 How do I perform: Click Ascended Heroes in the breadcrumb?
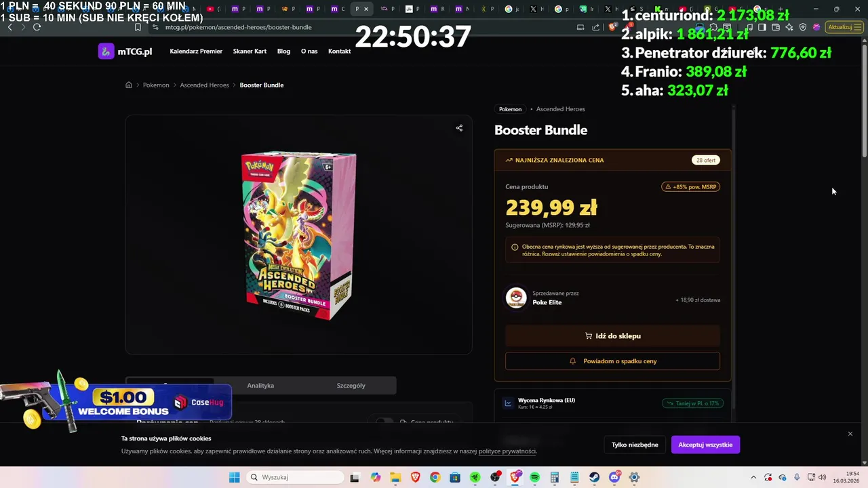[x=204, y=85]
